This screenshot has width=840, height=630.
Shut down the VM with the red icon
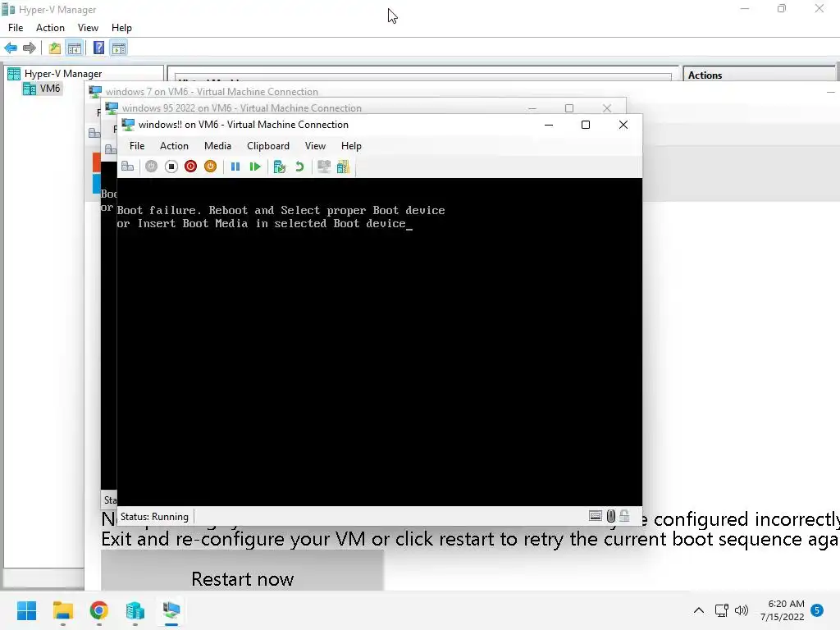[x=190, y=167]
